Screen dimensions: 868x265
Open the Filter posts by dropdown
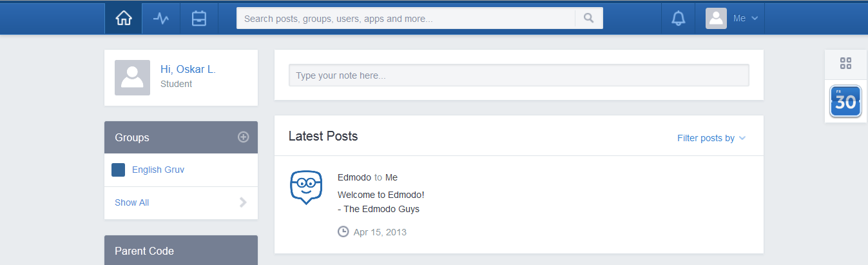click(711, 138)
